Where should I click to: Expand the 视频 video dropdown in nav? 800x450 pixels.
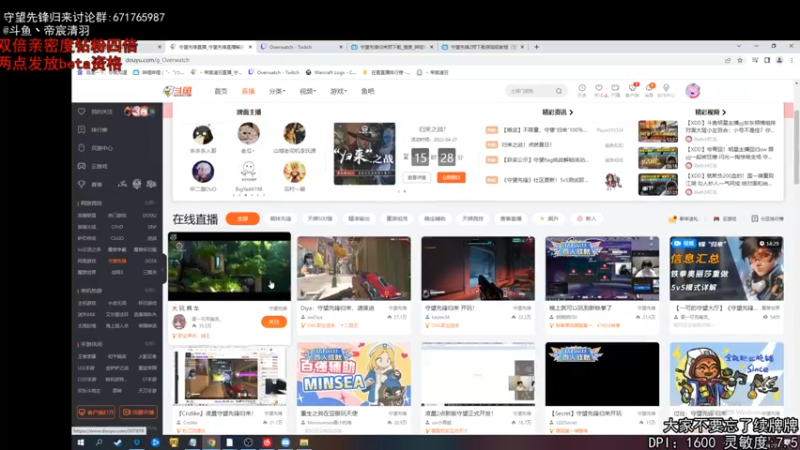tap(308, 91)
